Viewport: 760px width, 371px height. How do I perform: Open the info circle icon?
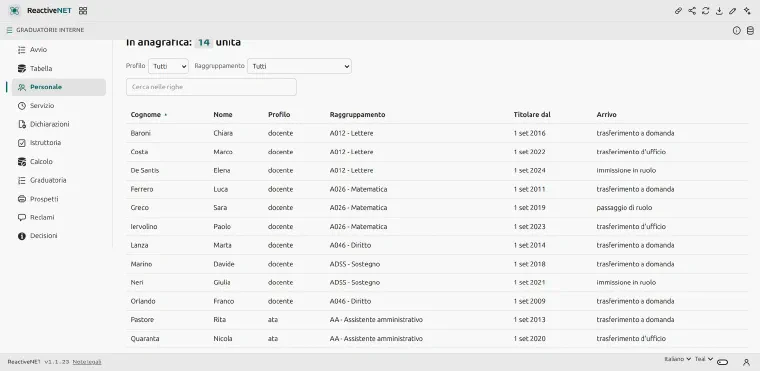tap(737, 31)
